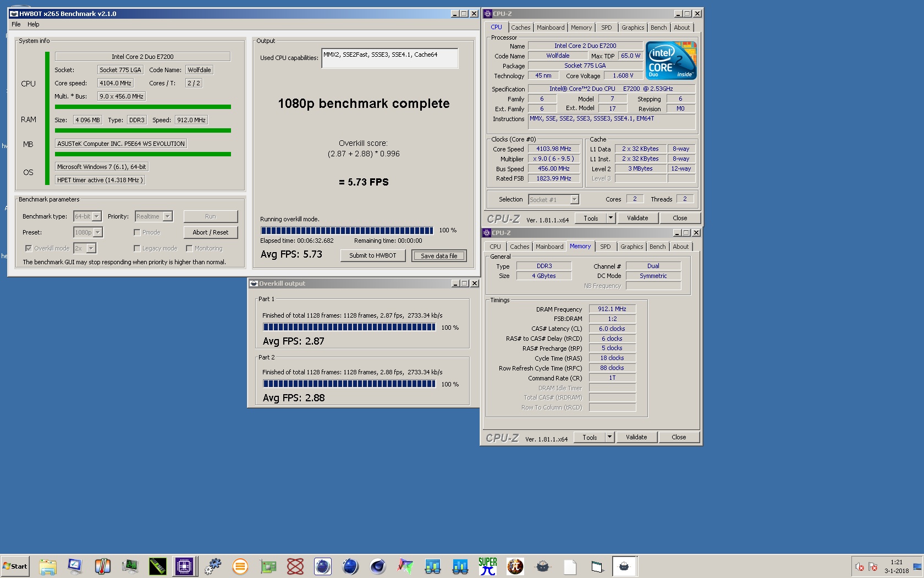Image resolution: width=924 pixels, height=578 pixels.
Task: Open the framed blue sphere taskbar icon
Action: point(323,566)
